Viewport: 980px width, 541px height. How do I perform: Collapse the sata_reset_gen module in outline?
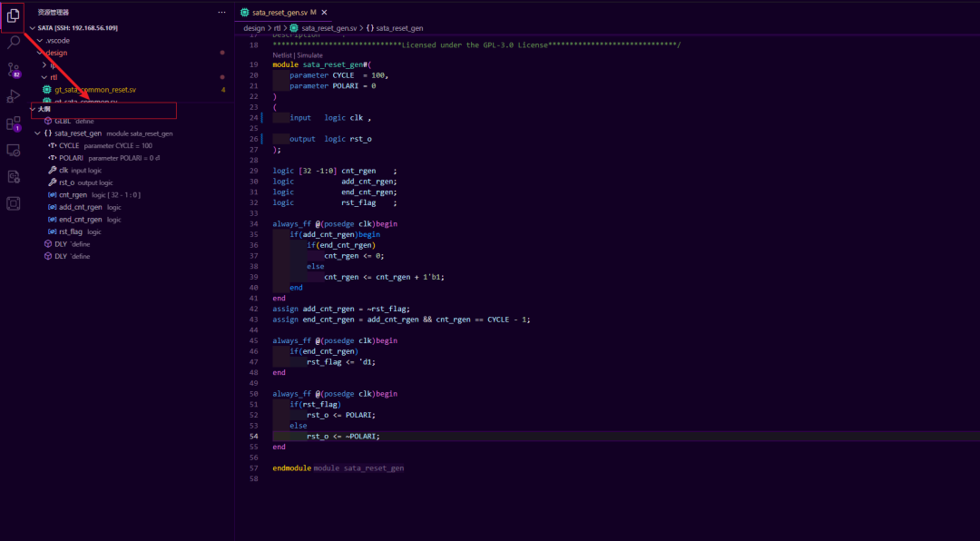coord(37,133)
